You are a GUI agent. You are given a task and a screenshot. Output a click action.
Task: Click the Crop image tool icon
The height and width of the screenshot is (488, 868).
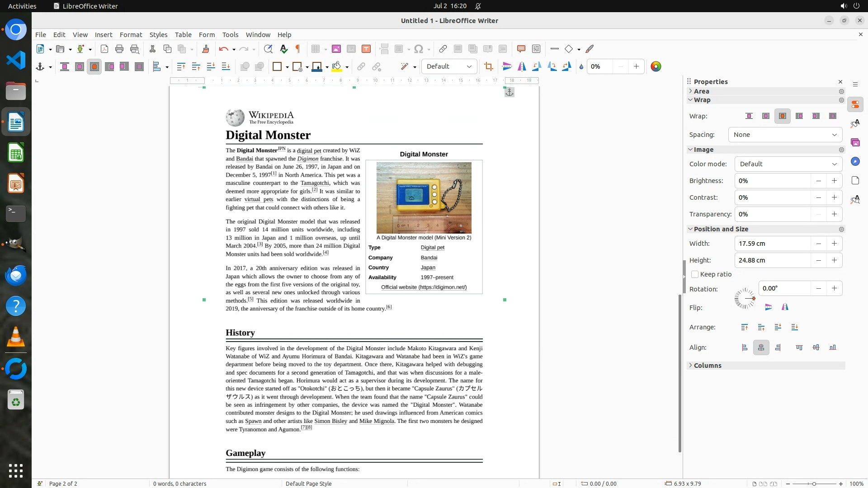[x=488, y=66]
